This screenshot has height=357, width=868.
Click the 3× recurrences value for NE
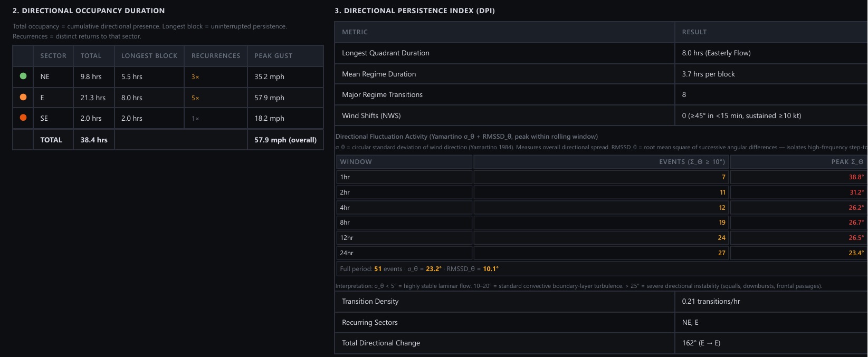pos(195,77)
